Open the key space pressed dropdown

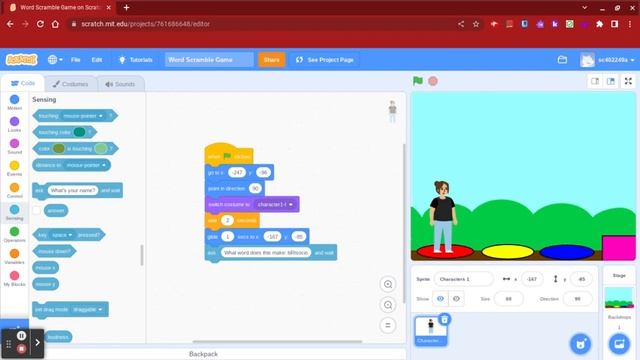tap(61, 235)
